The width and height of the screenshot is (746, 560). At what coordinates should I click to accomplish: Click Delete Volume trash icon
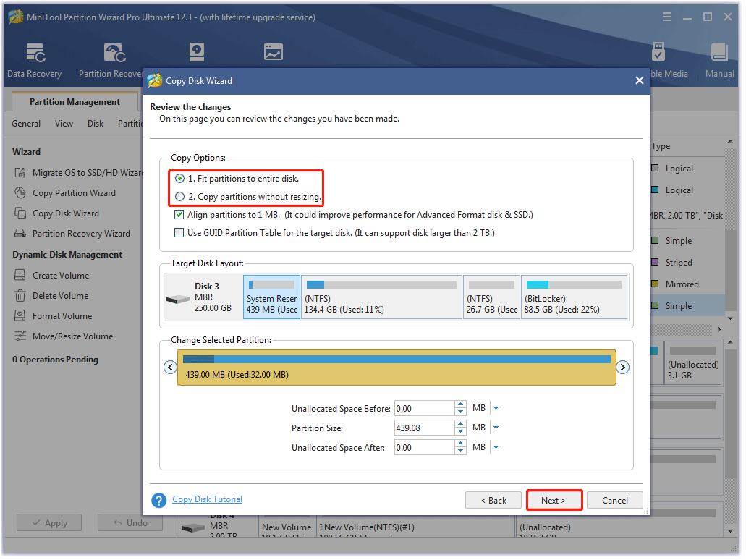click(x=20, y=295)
